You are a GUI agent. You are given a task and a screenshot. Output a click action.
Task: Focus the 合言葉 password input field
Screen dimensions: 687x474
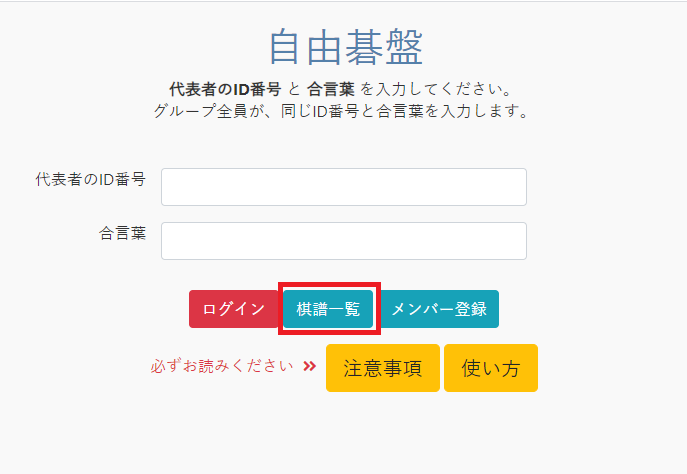click(344, 241)
